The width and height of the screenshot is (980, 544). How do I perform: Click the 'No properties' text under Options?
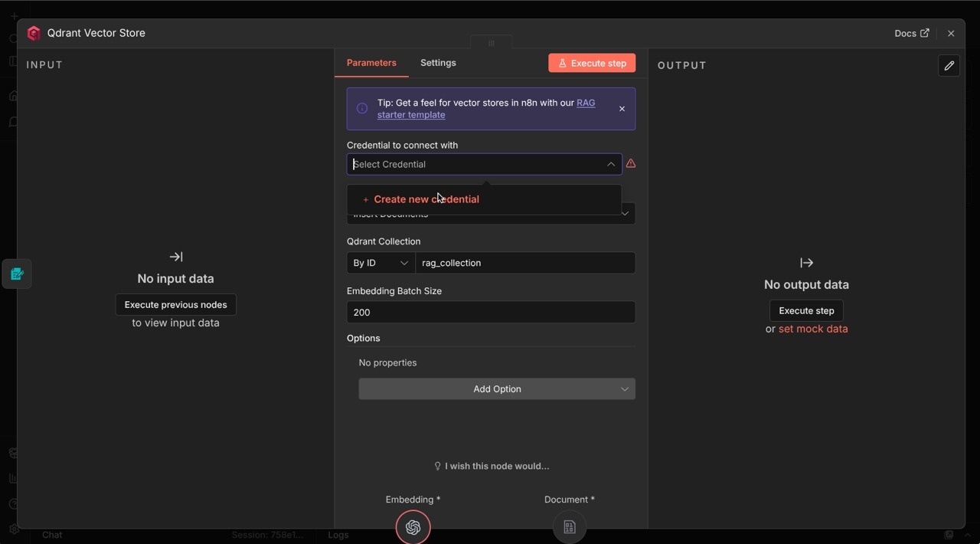pos(387,362)
